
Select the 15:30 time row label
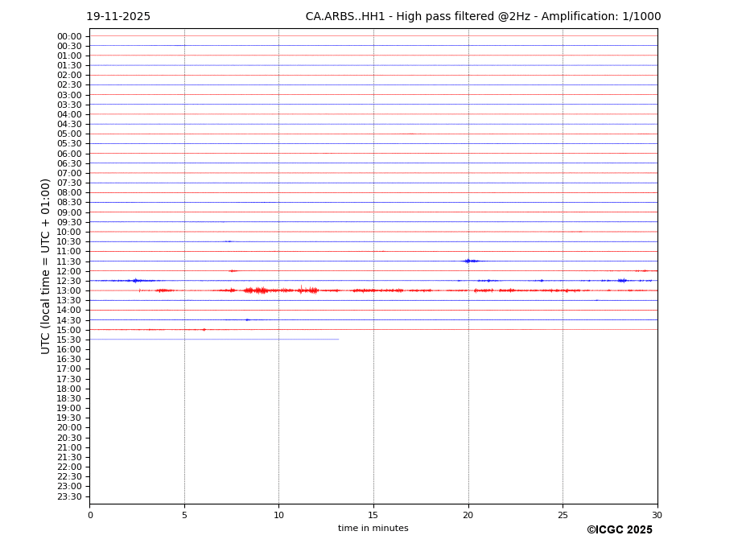tap(68, 340)
